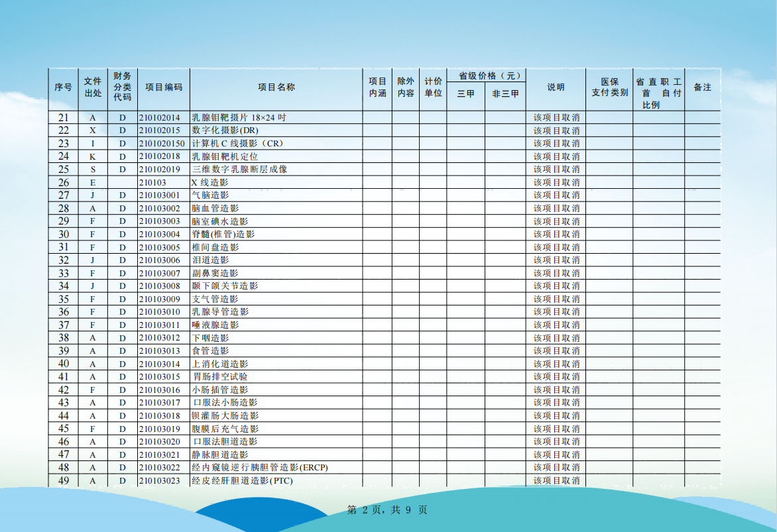The width and height of the screenshot is (777, 532).
Task: Select item code 210102014
Action: [160, 117]
